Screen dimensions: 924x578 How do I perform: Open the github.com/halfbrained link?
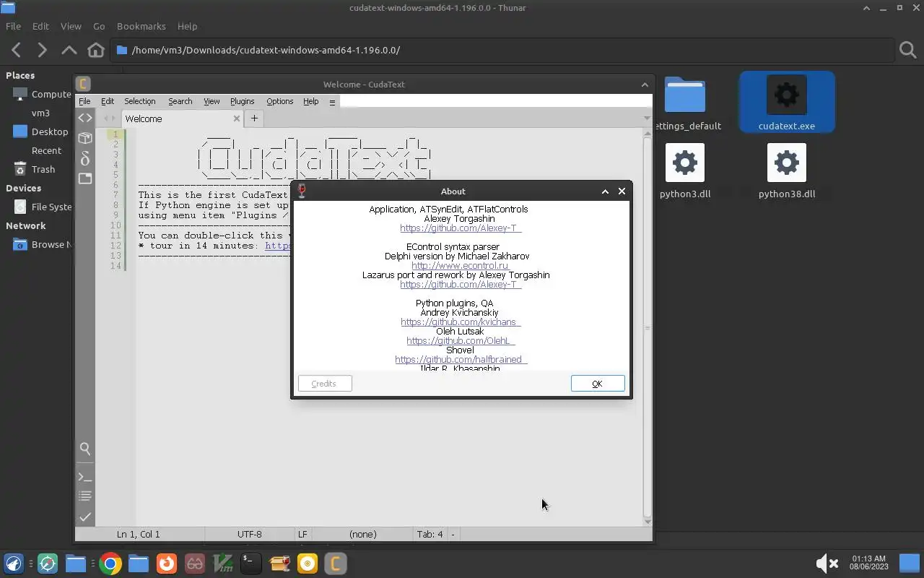pyautogui.click(x=461, y=360)
